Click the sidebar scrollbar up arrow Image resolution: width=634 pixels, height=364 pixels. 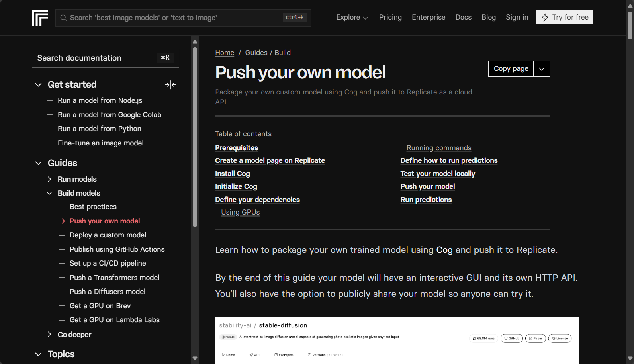pyautogui.click(x=195, y=42)
